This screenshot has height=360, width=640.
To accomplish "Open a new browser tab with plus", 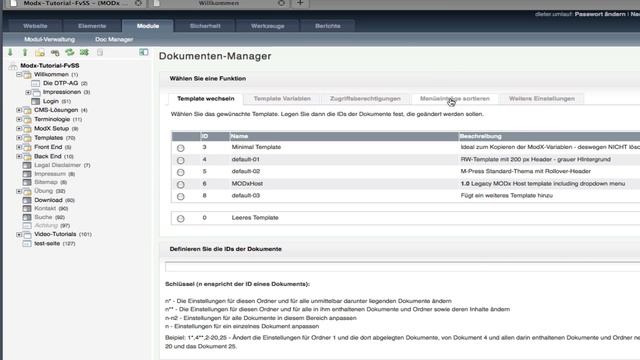I will (x=300, y=3).
